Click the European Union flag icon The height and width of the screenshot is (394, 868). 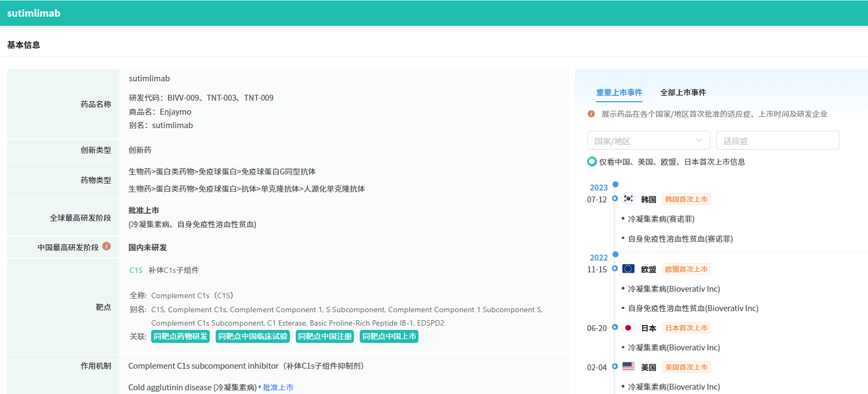click(x=628, y=269)
